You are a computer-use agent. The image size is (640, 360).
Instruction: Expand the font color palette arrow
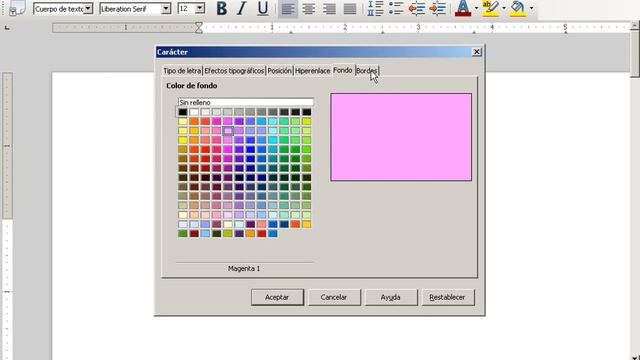tap(476, 8)
